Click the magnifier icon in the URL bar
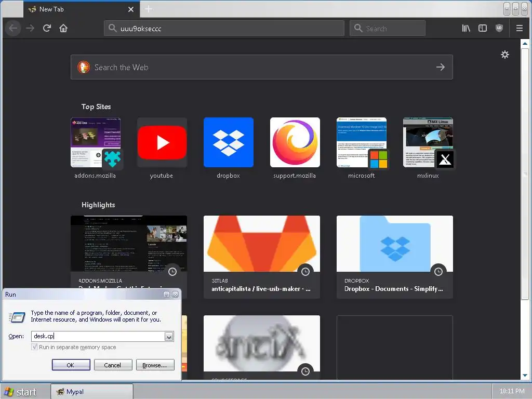 tap(113, 28)
